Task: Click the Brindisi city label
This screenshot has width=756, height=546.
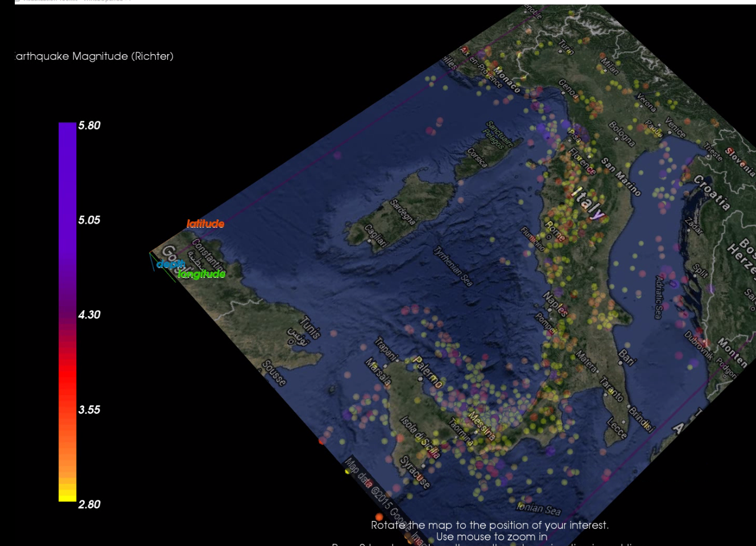Action: click(642, 418)
